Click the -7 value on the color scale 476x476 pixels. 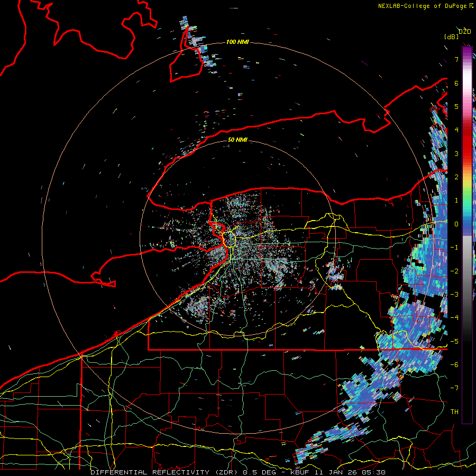(454, 388)
